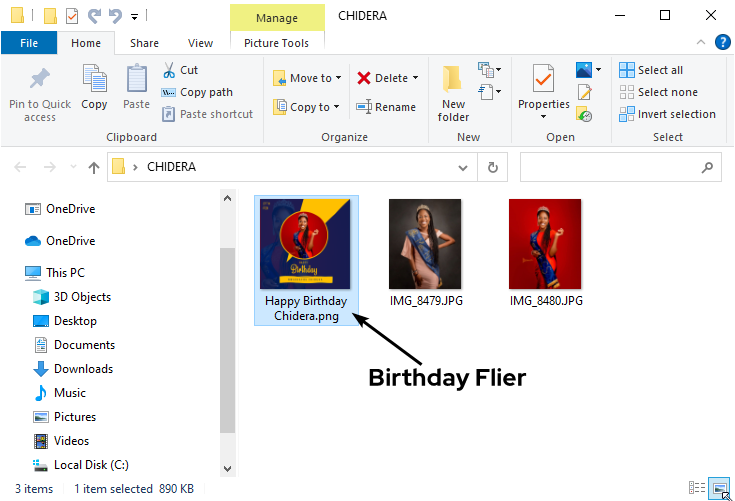Click the Up arrow navigation button

point(94,167)
